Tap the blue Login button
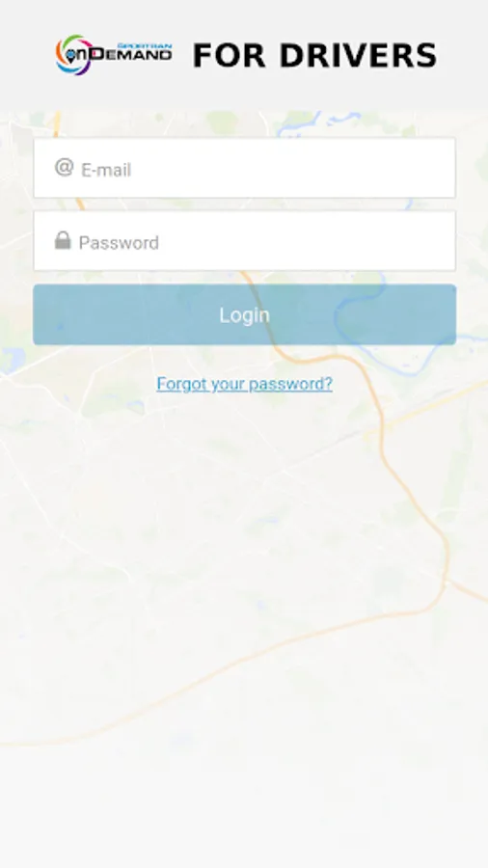This screenshot has width=488, height=868. pos(245,314)
